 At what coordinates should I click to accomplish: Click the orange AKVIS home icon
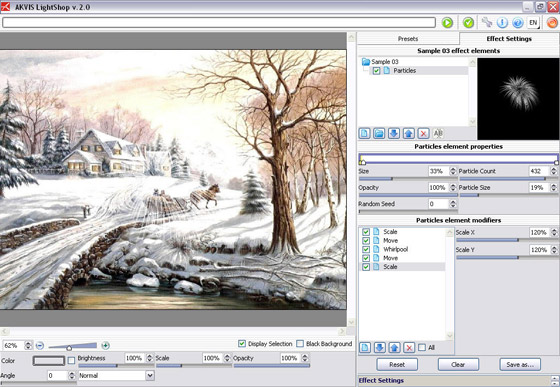[x=552, y=23]
